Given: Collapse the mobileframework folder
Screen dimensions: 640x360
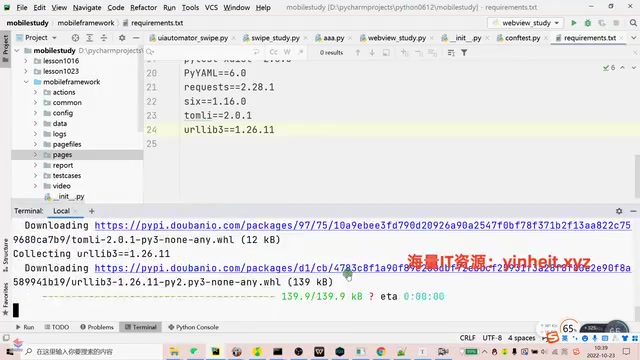Looking at the screenshot, I should pyautogui.click(x=26, y=82).
